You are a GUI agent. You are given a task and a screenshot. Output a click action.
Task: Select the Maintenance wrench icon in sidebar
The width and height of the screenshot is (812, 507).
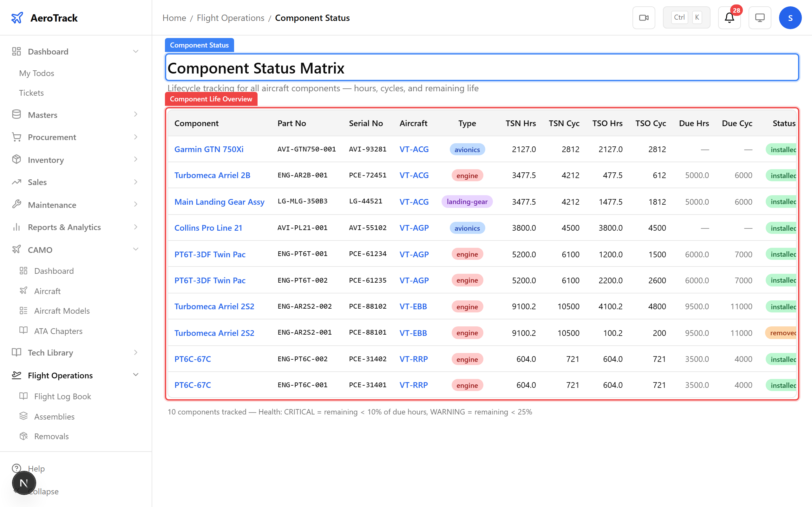pyautogui.click(x=16, y=204)
